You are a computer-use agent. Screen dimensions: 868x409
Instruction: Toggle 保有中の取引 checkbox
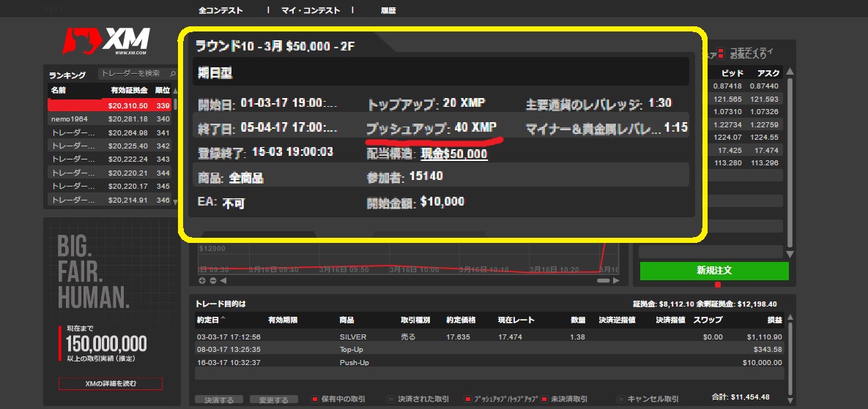(x=316, y=399)
